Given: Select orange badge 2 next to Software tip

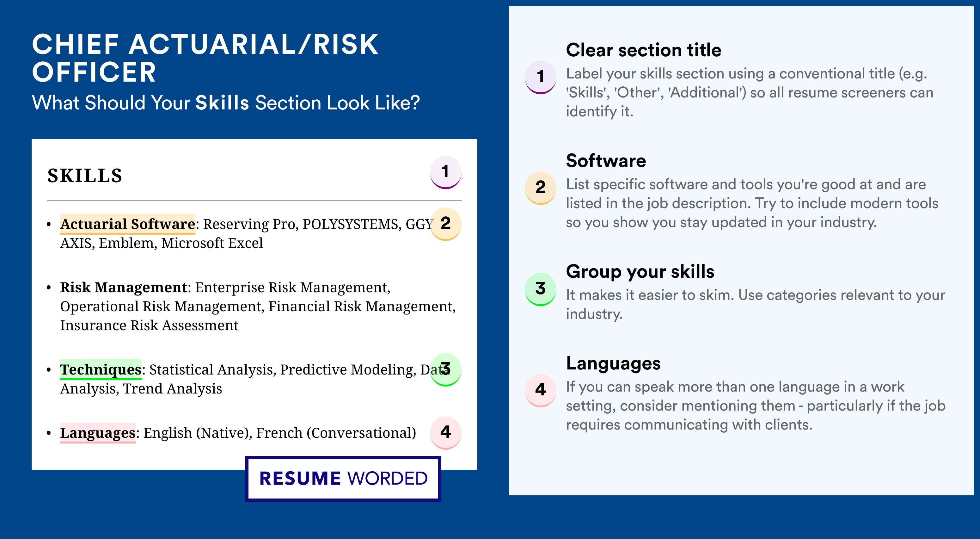Looking at the screenshot, I should point(541,188).
